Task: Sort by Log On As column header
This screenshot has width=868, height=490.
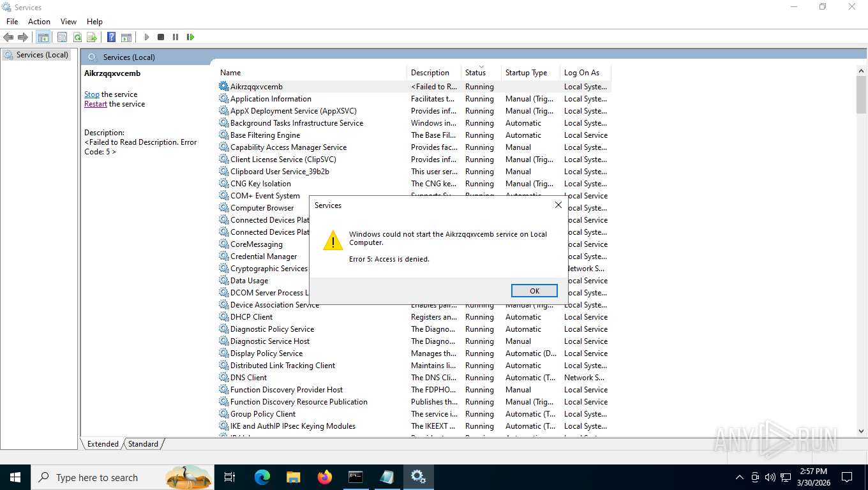Action: (x=585, y=73)
